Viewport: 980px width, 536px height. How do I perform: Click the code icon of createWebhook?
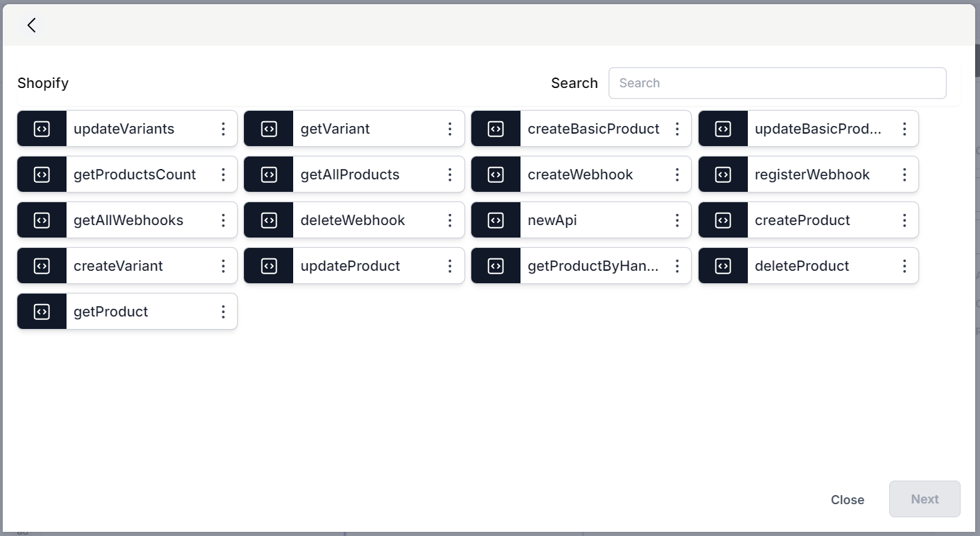[496, 175]
